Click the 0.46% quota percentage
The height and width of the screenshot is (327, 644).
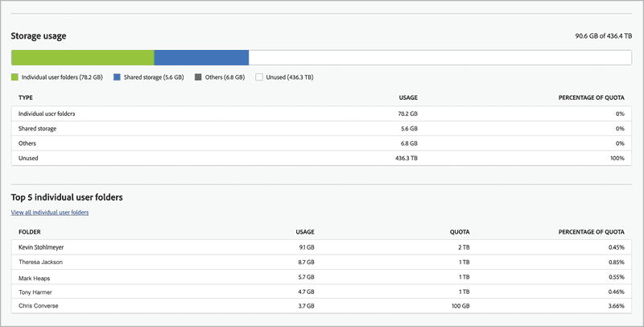[x=617, y=292]
